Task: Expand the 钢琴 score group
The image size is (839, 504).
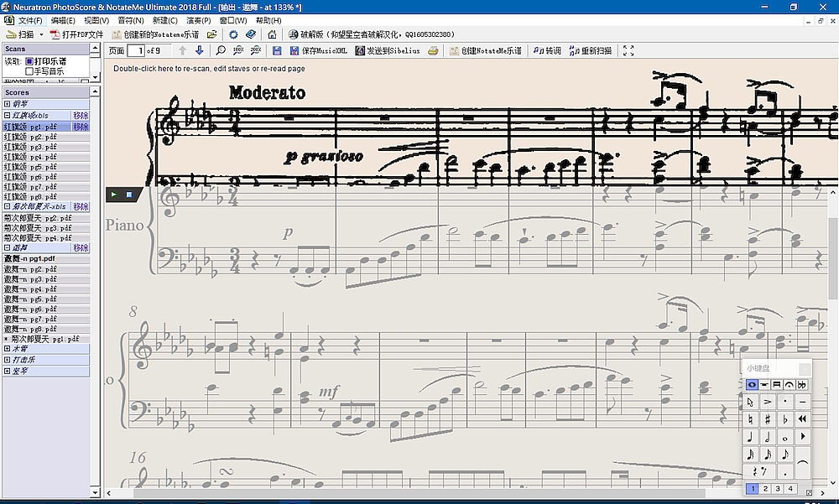Action: [7, 104]
